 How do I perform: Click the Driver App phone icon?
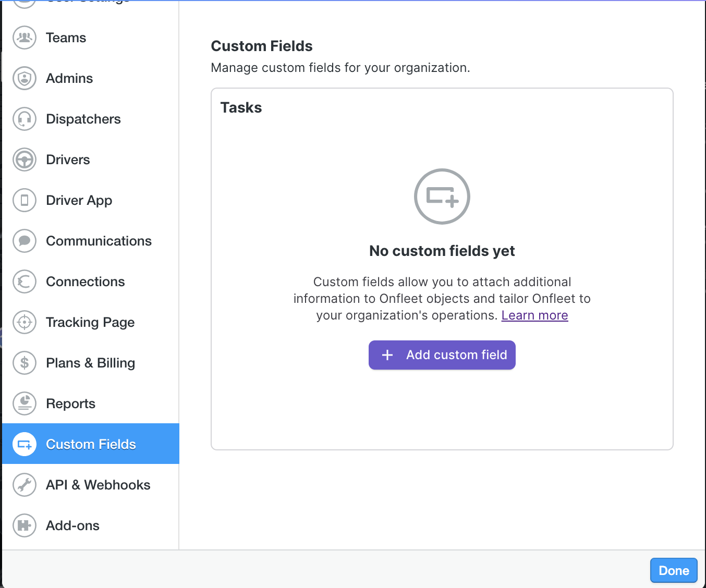25,200
